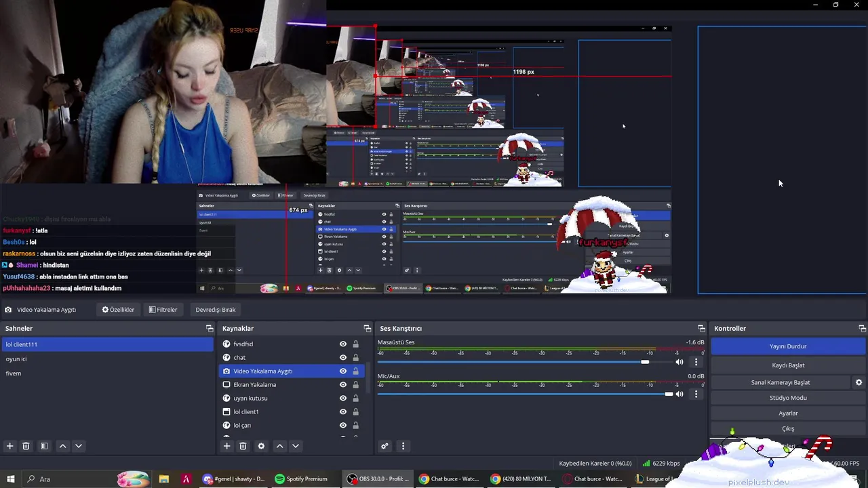Click the Devredışı Bırak button

(x=216, y=310)
